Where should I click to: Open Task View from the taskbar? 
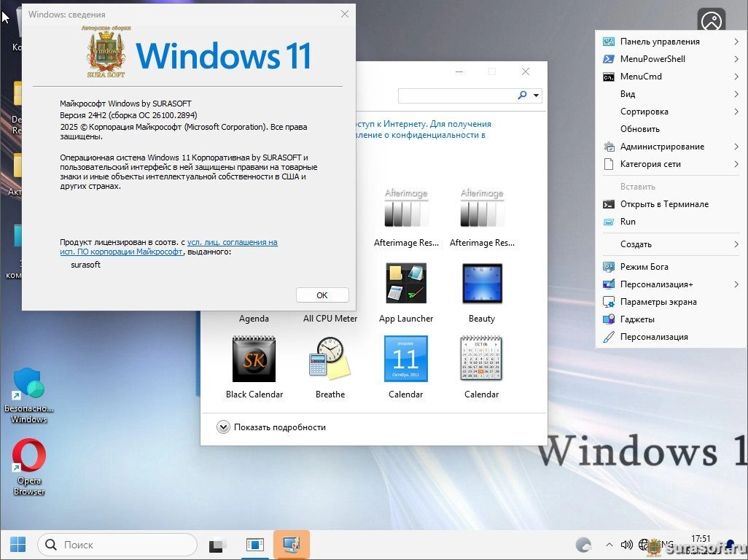217,545
